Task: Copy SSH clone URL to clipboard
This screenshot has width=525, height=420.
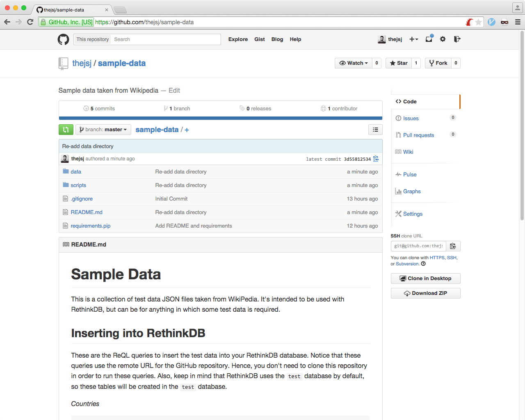Action: tap(453, 246)
